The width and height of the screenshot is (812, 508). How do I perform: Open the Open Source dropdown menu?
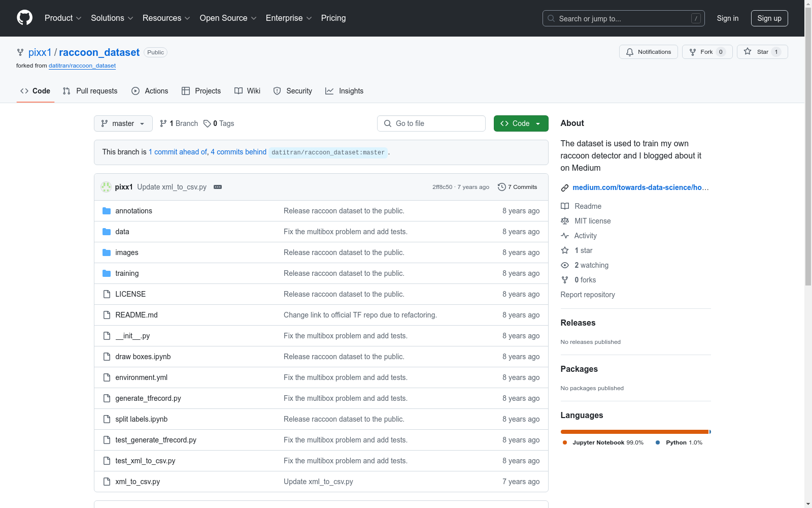(228, 18)
